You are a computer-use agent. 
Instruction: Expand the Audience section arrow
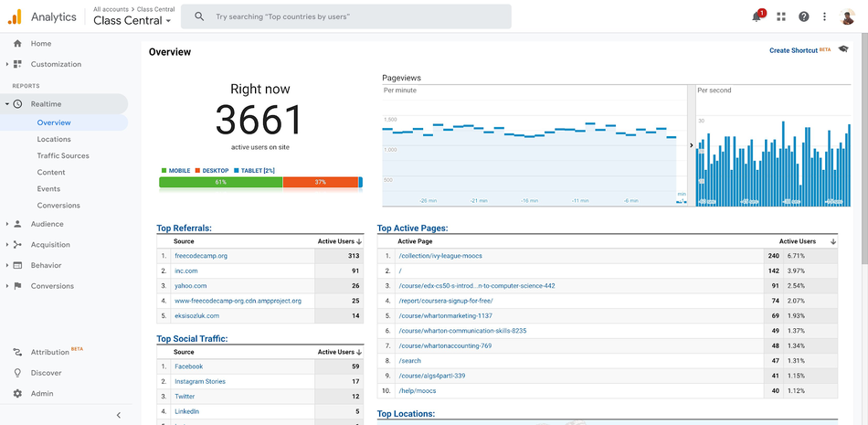point(7,224)
